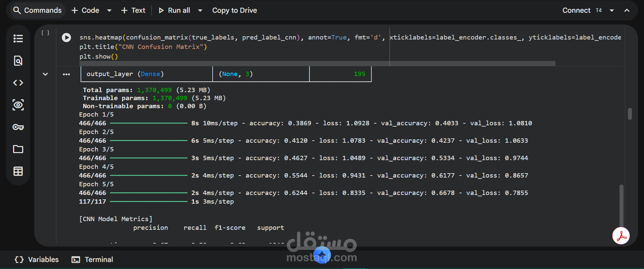Click the 'support' column header

(x=271, y=228)
